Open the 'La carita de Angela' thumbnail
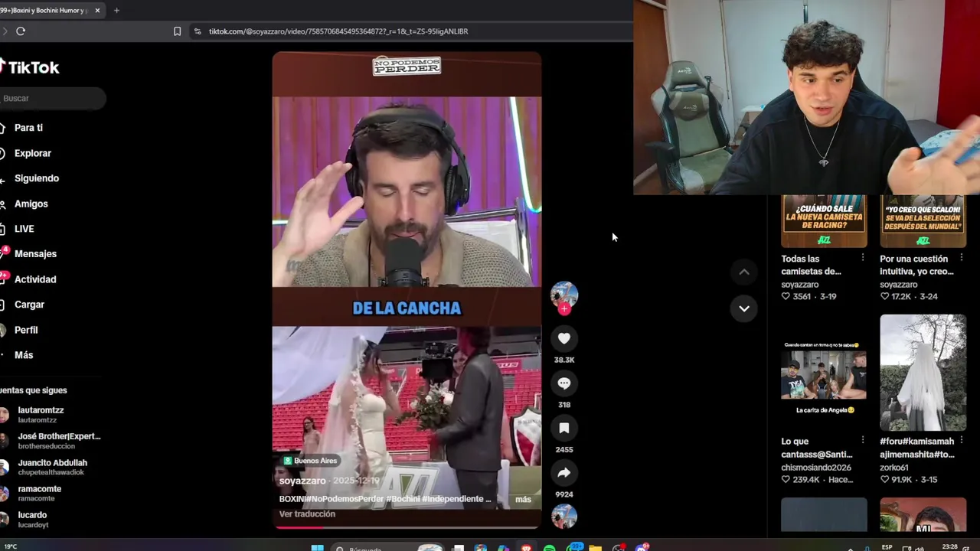The width and height of the screenshot is (980, 551). point(824,373)
